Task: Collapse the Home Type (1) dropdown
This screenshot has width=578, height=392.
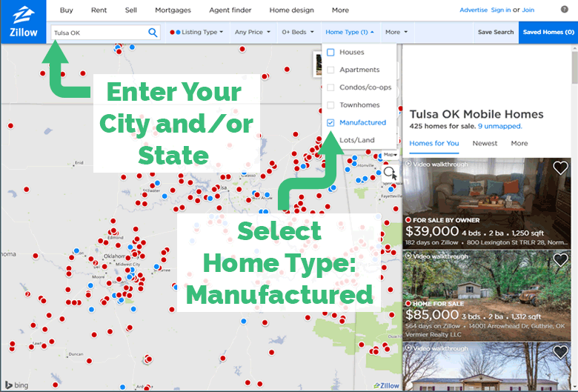Action: 350,32
